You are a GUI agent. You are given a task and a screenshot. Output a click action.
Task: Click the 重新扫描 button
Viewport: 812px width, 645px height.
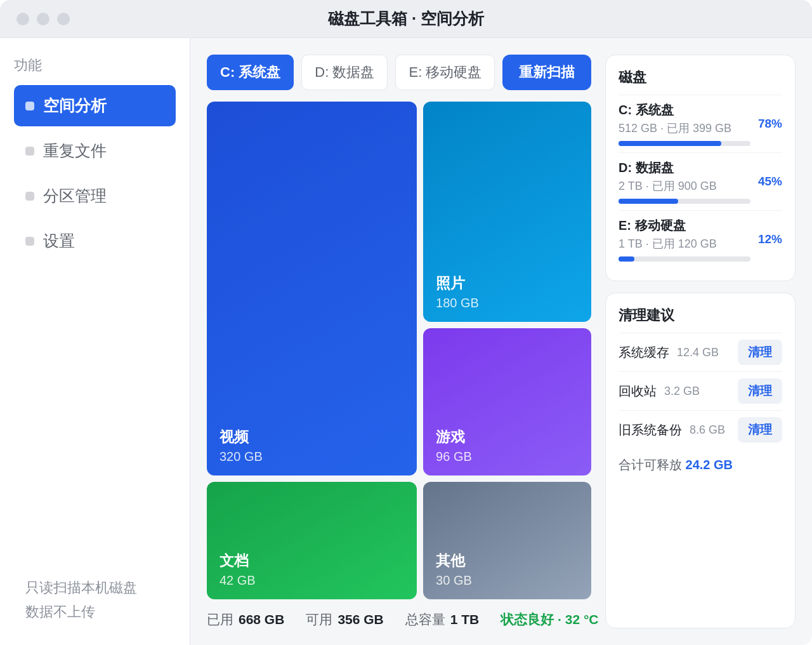coord(547,72)
